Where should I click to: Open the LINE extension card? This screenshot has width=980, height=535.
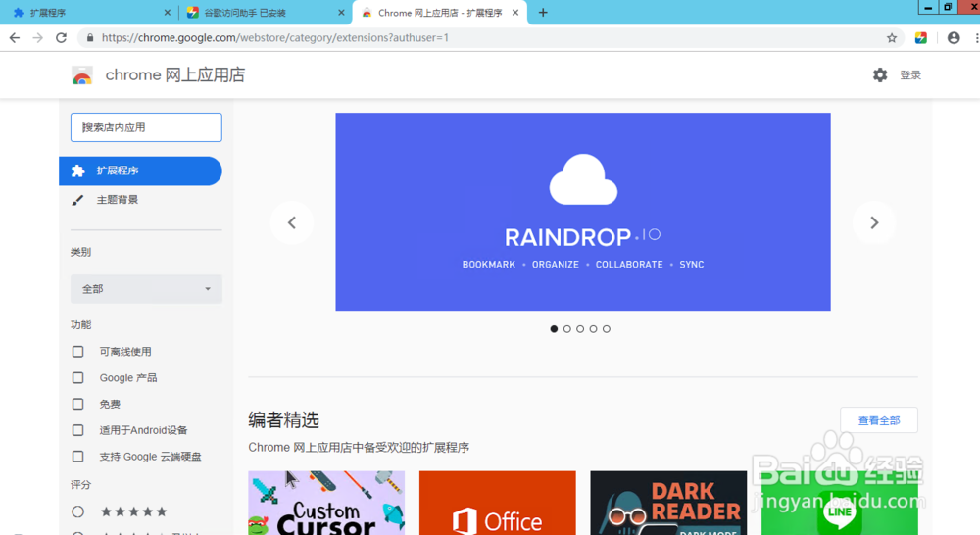click(x=840, y=503)
